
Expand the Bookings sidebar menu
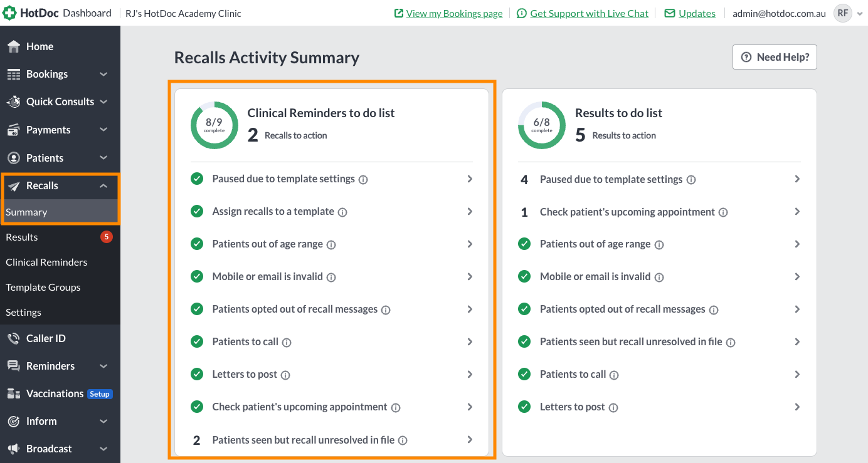[x=103, y=74]
